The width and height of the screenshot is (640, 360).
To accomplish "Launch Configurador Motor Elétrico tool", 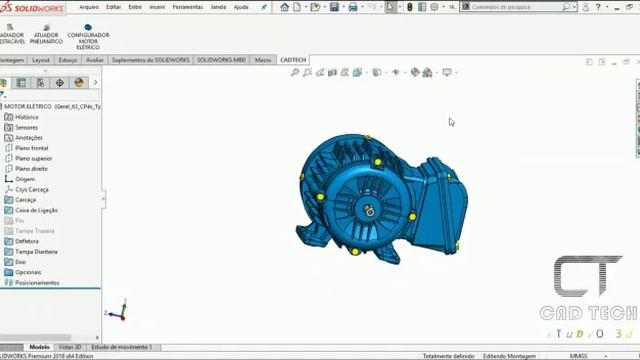I will pyautogui.click(x=88, y=37).
